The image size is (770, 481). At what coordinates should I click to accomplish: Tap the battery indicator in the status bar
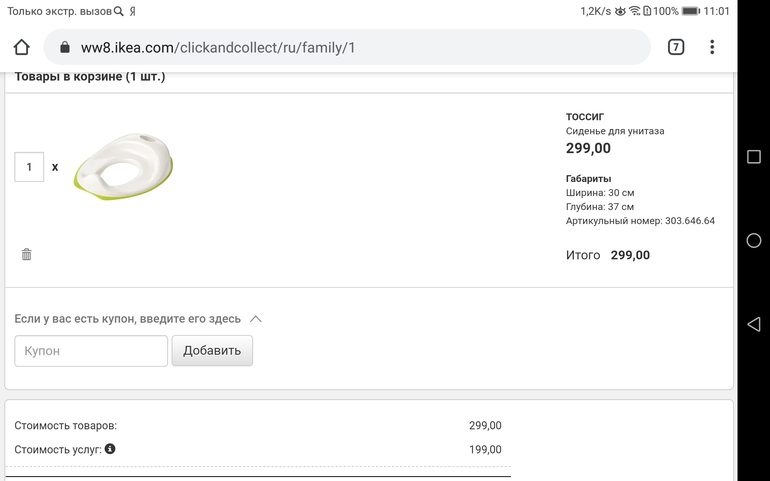[x=690, y=11]
